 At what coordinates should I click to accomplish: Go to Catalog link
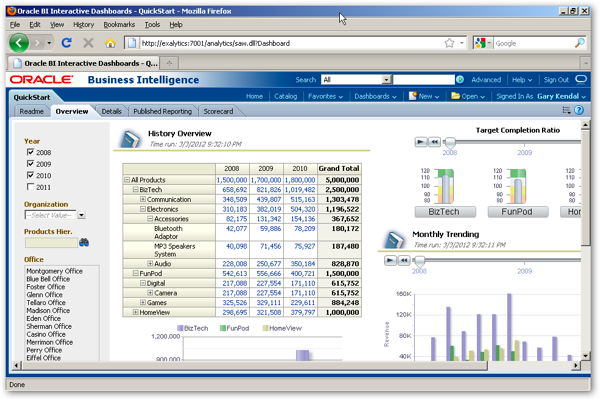click(x=285, y=96)
